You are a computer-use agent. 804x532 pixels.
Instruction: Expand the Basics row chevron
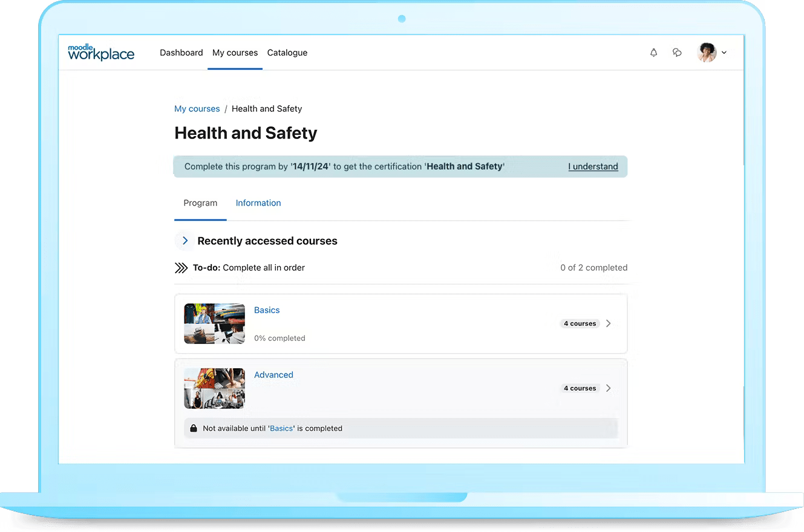pyautogui.click(x=609, y=323)
